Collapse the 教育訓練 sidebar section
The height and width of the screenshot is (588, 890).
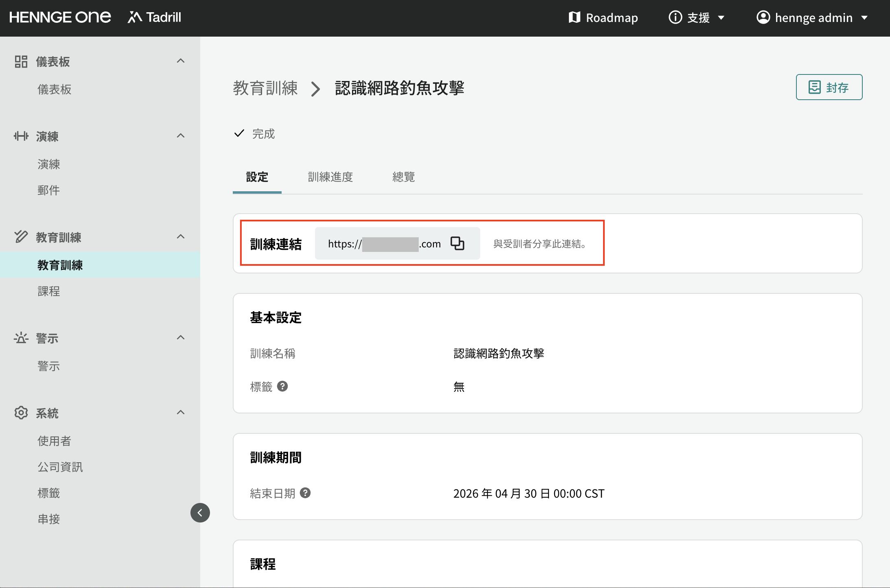click(181, 237)
